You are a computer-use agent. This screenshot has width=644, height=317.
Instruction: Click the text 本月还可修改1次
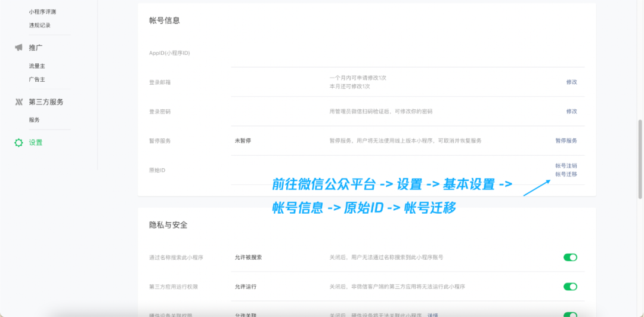click(x=350, y=87)
